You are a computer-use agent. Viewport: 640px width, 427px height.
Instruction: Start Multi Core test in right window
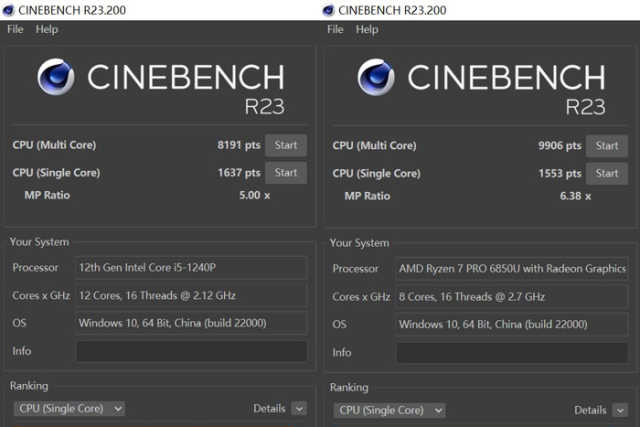point(607,146)
